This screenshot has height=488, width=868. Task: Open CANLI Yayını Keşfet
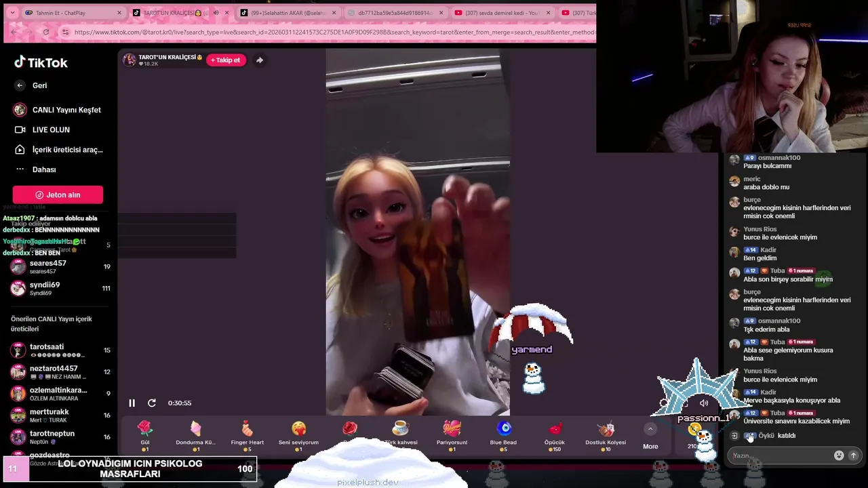58,110
